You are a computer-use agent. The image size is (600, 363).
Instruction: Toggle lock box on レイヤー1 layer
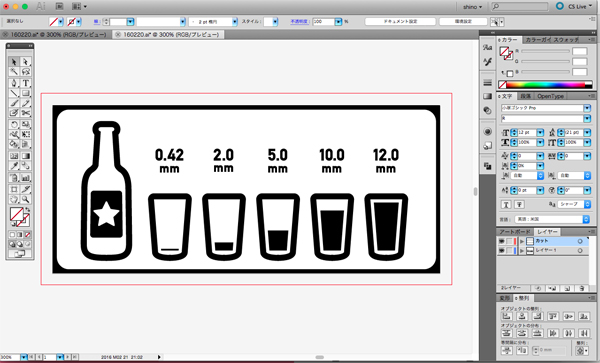click(509, 251)
